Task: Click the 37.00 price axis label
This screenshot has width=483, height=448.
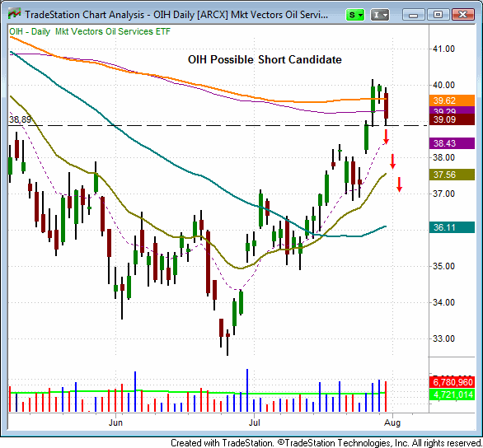Action: [443, 194]
